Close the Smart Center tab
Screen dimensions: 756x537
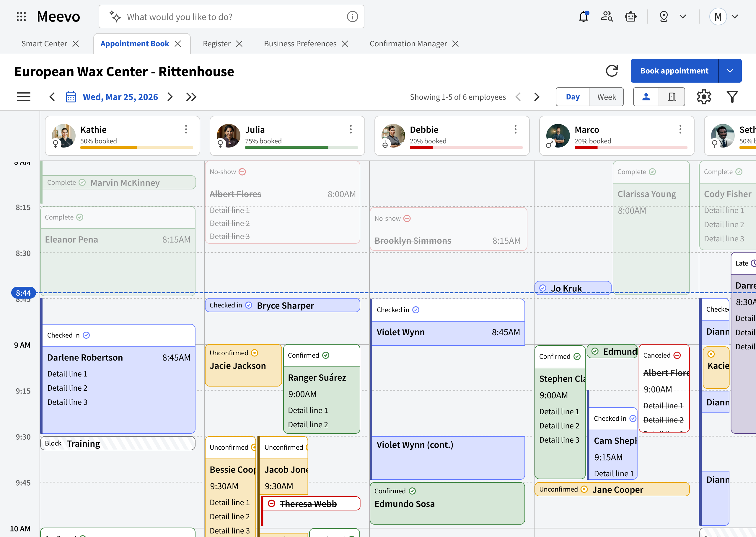point(76,44)
